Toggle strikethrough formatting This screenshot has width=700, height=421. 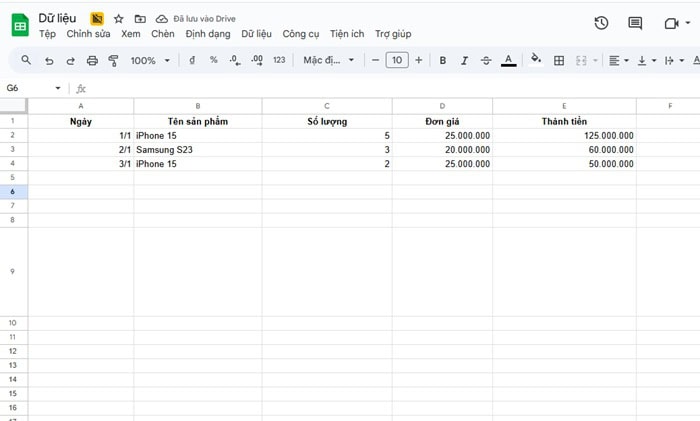[x=486, y=61]
